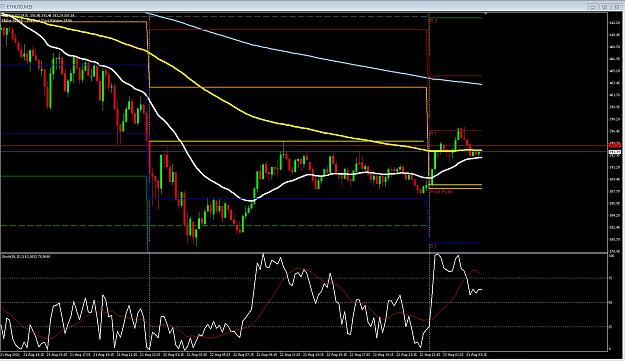Viewport: 625px width, 361px height.
Task: Restore the ETHUSD chart window size
Action: pos(605,7)
